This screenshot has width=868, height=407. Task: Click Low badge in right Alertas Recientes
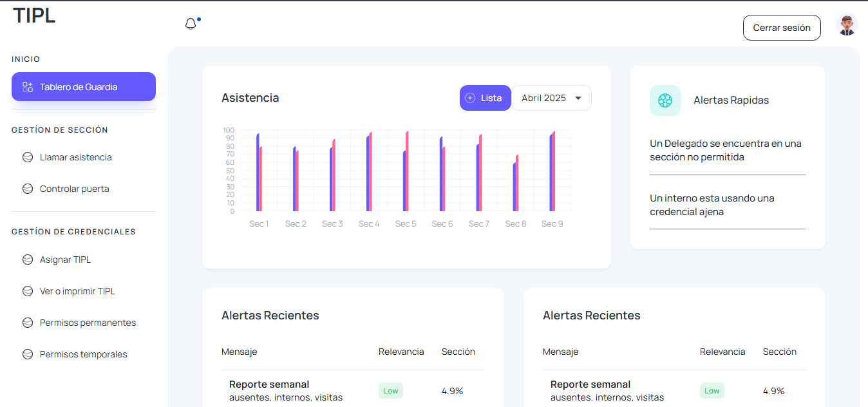(x=712, y=390)
